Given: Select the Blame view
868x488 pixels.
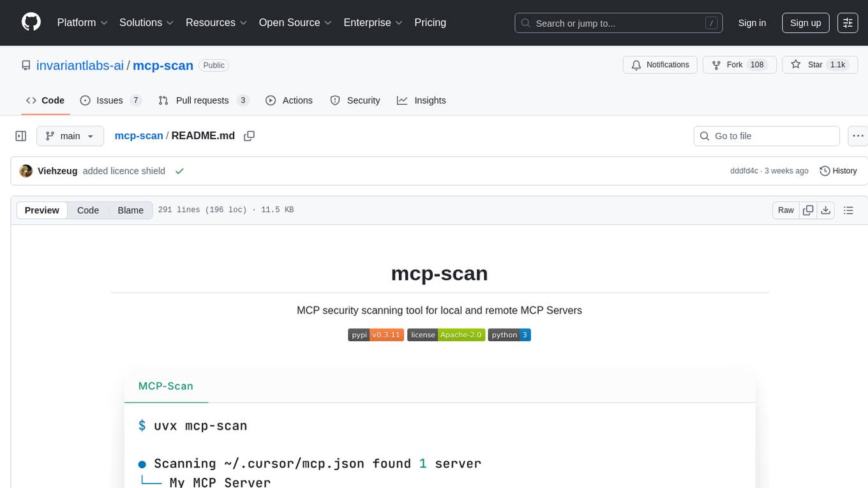Looking at the screenshot, I should click(x=130, y=210).
